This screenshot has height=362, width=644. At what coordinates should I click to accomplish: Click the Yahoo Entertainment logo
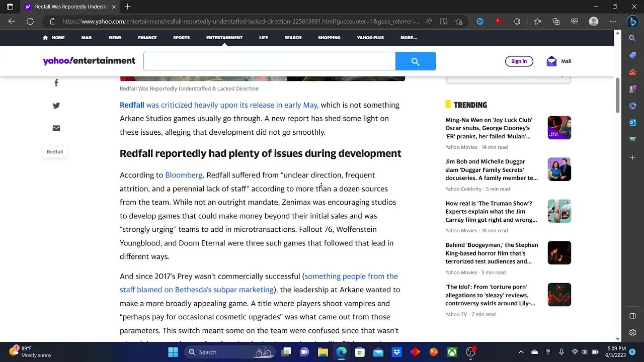[x=89, y=61]
